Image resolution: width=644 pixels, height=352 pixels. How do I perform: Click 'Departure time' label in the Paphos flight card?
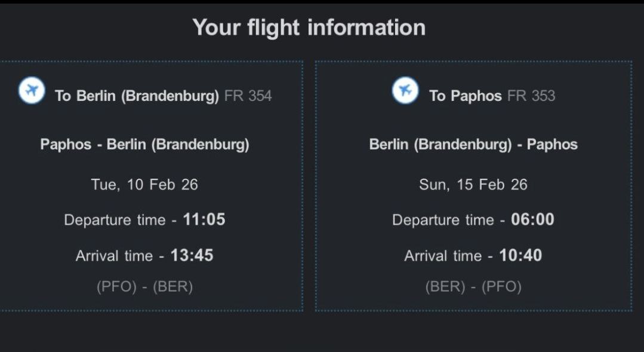click(x=443, y=220)
